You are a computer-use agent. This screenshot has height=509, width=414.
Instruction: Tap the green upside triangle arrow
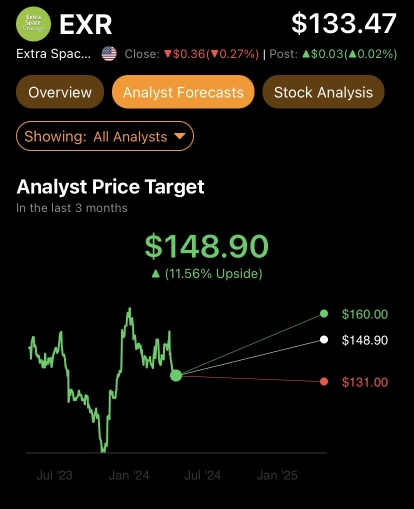[155, 274]
